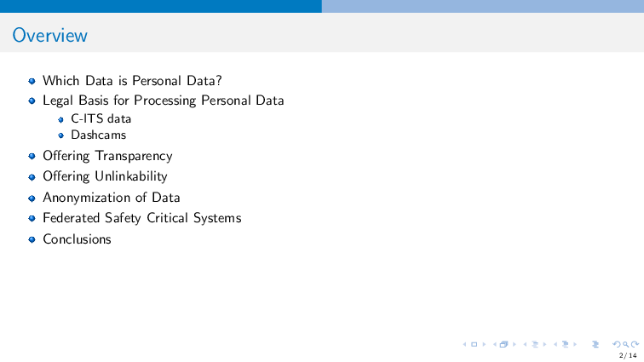Jump to previous subsection with left arrow
The height and width of the screenshot is (362, 644).
pyautogui.click(x=526, y=344)
